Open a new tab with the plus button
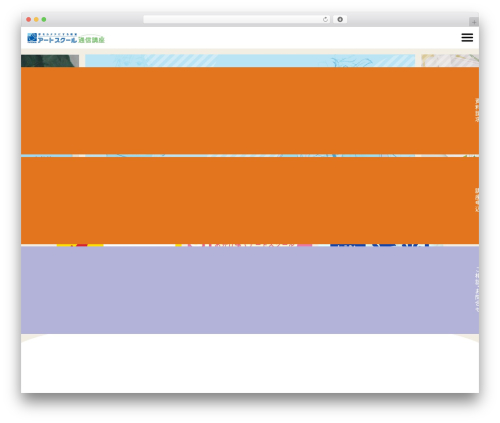This screenshot has height=423, width=500. coord(474,22)
